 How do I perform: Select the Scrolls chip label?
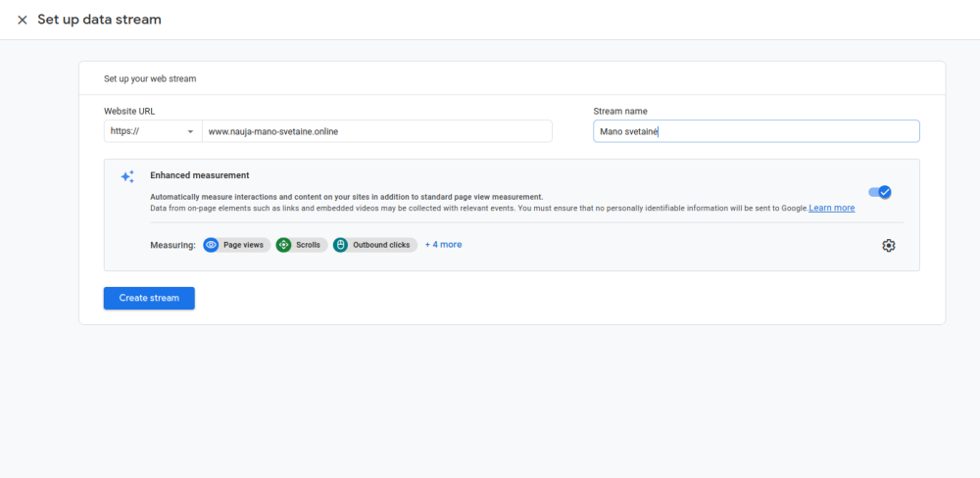click(x=308, y=245)
